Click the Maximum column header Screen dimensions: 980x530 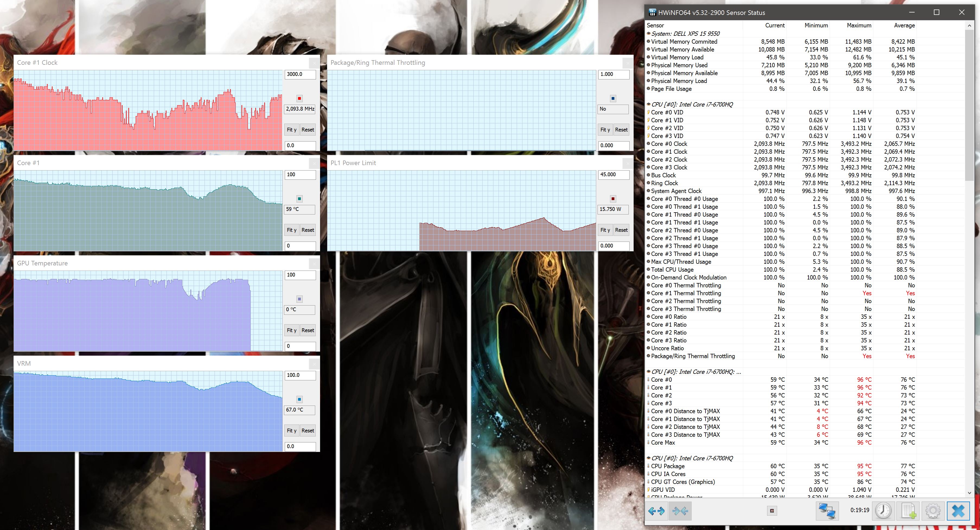pos(851,25)
